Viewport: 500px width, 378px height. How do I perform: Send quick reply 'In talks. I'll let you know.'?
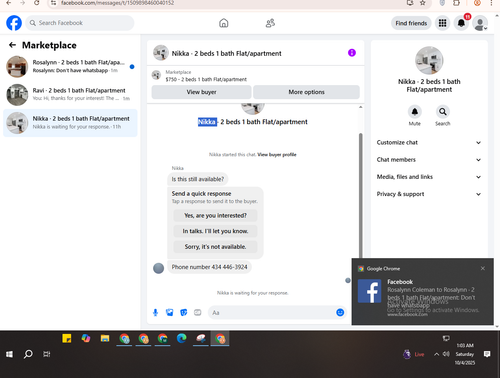[215, 231]
